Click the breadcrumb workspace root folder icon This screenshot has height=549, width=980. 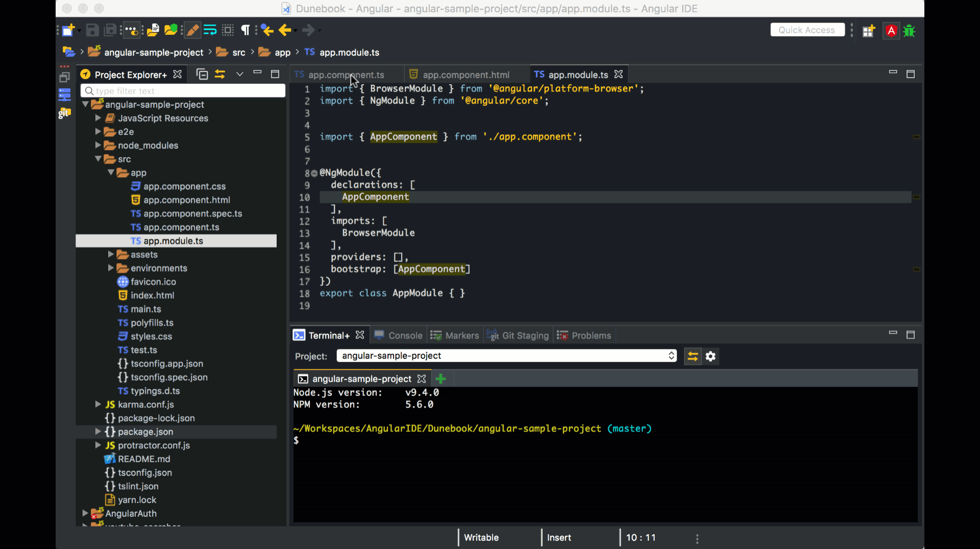pyautogui.click(x=68, y=52)
